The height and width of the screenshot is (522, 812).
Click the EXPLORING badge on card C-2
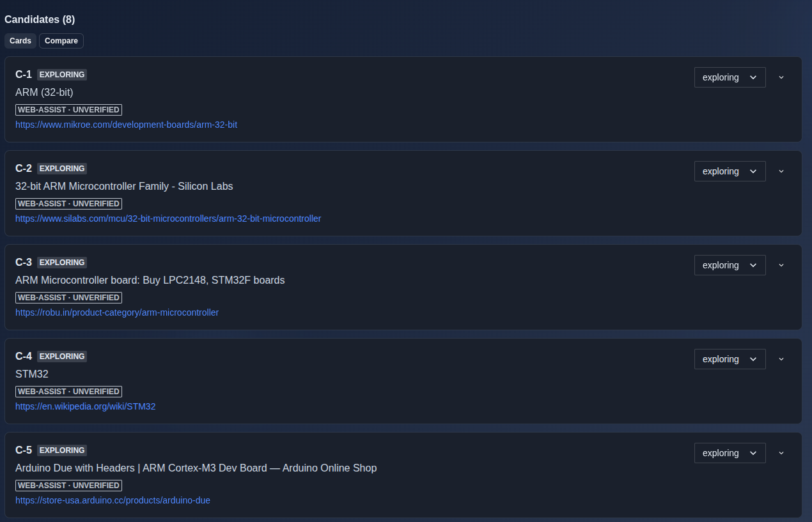[62, 169]
